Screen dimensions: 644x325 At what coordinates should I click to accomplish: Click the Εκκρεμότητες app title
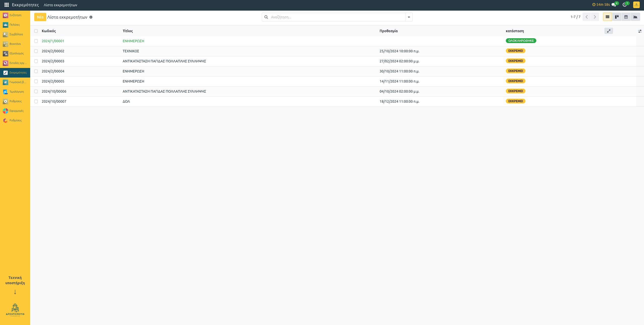[x=25, y=5]
